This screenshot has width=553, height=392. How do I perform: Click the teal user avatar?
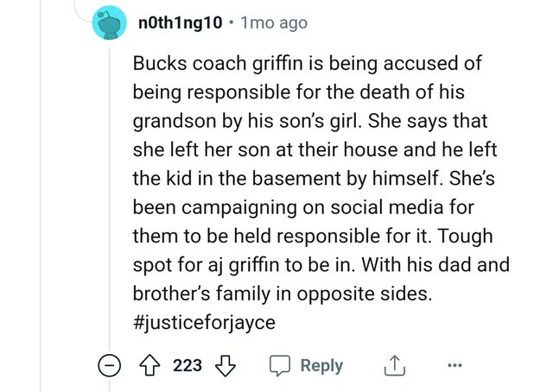tap(111, 23)
